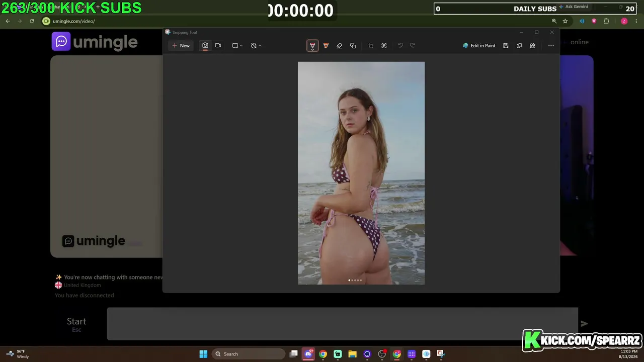644x362 pixels.
Task: Share the snip
Action: point(532,46)
